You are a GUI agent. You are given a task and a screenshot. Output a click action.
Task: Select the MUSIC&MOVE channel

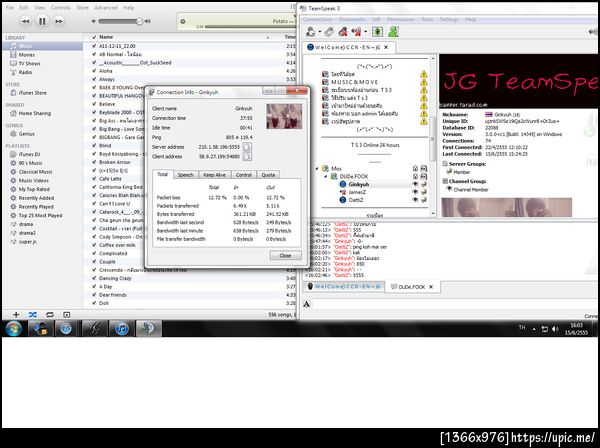[x=354, y=82]
